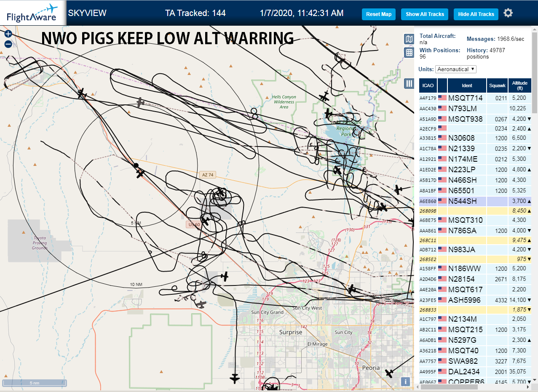This screenshot has height=392, width=538.
Task: Open the map layer switcher icon
Action: (409, 39)
